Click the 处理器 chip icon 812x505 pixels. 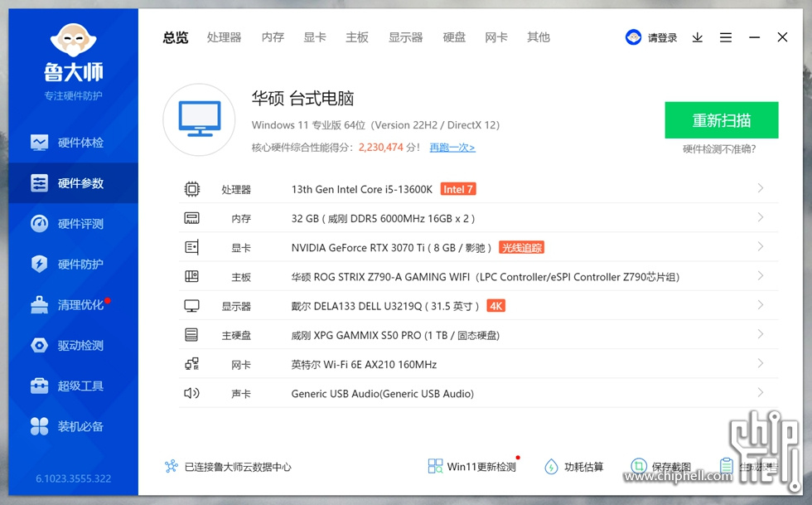tap(191, 189)
